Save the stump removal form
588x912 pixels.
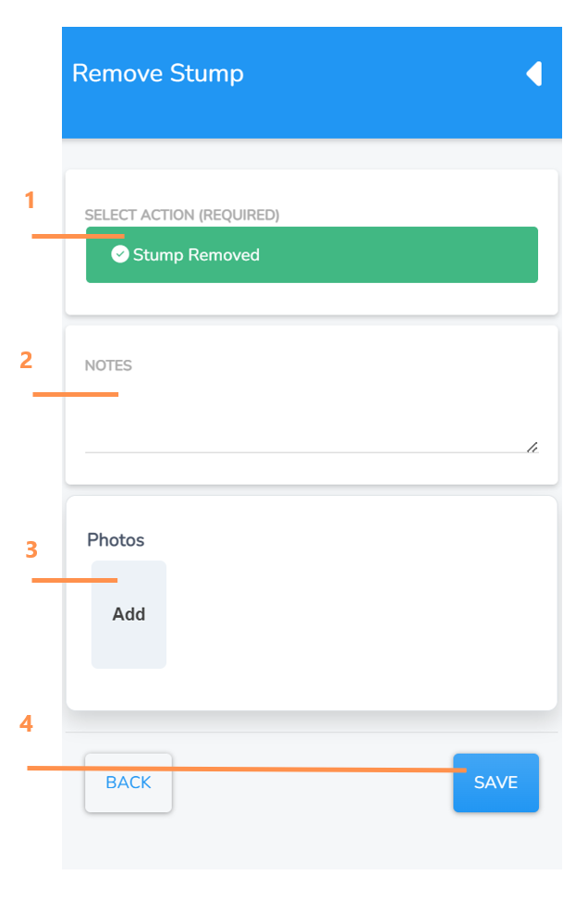496,783
